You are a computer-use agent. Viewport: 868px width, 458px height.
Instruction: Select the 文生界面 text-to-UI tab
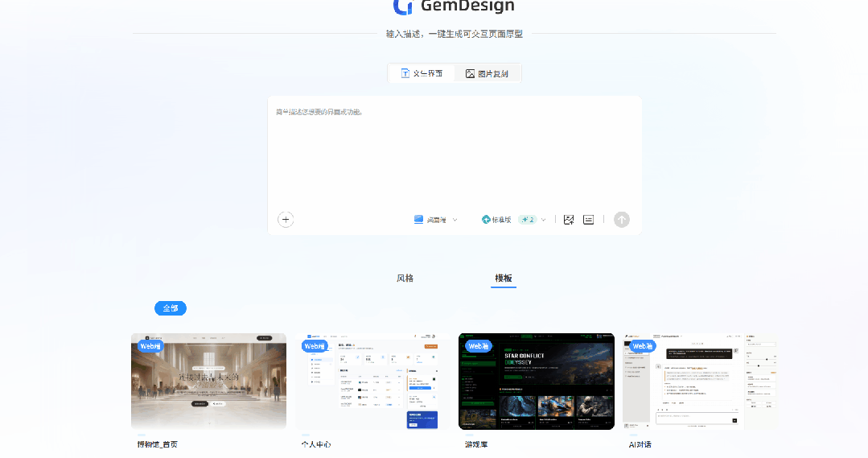[422, 73]
